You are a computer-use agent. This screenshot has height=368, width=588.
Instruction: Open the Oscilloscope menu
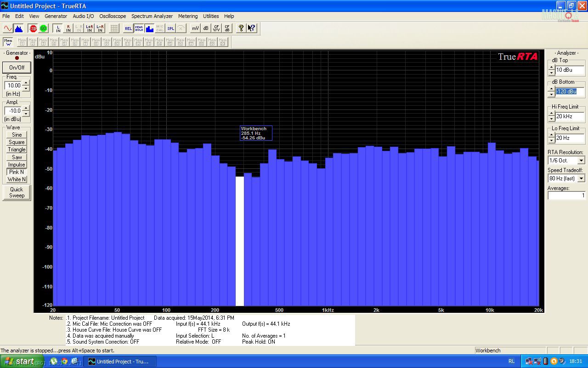pyautogui.click(x=113, y=16)
